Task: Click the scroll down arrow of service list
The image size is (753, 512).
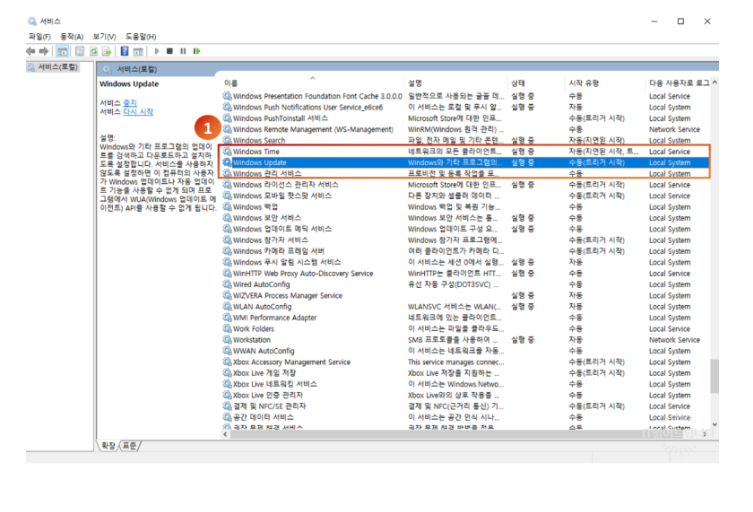Action: coord(715,425)
